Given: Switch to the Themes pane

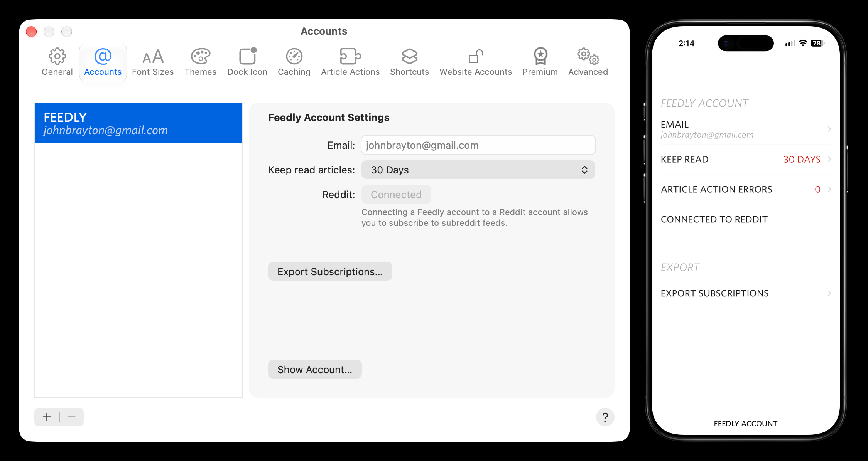Looking at the screenshot, I should point(200,62).
